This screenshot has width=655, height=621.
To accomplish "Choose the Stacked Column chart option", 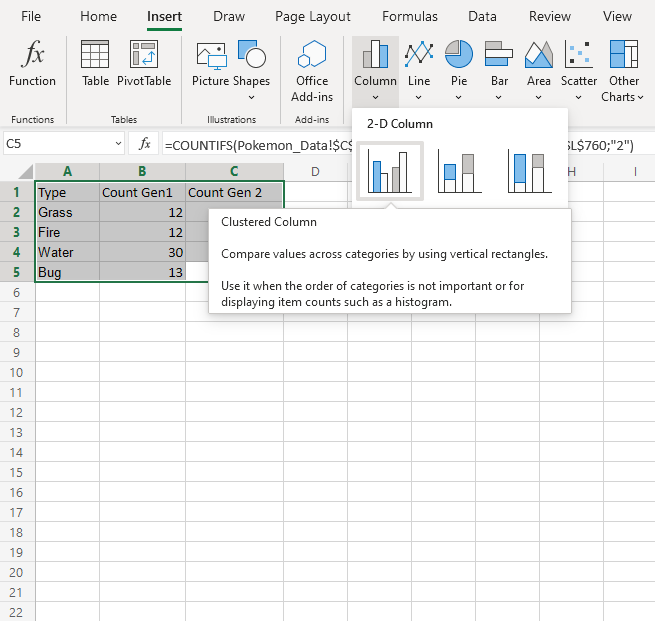I will (460, 170).
